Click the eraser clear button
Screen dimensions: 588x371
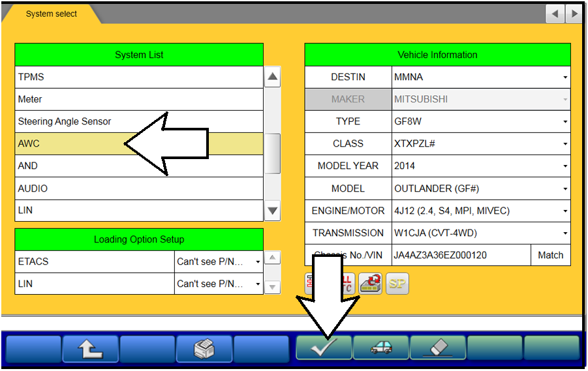pos(437,348)
